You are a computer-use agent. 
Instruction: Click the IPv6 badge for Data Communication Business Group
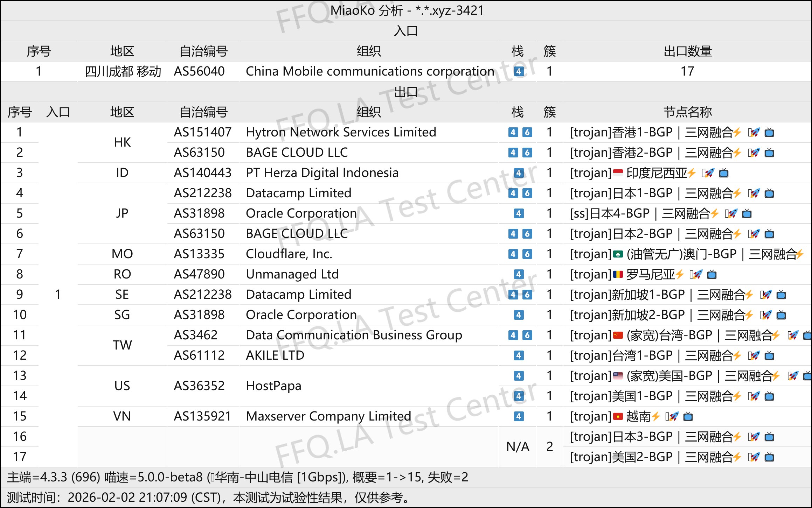pos(527,335)
